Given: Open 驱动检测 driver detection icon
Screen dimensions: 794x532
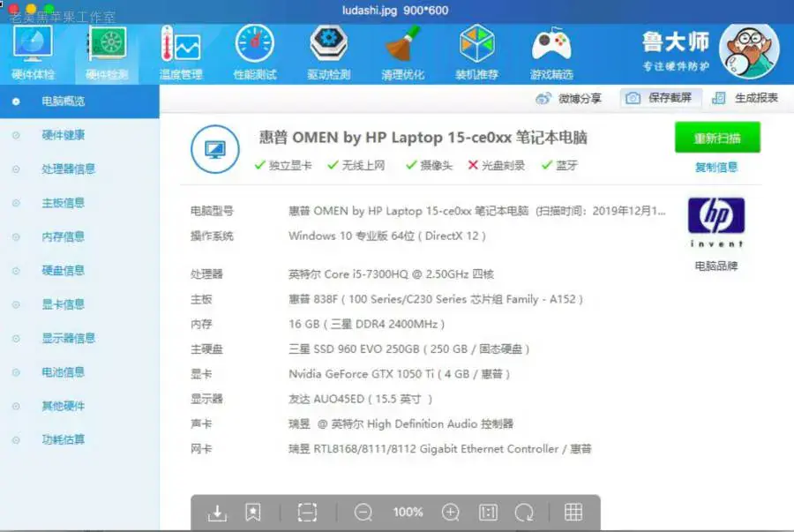Looking at the screenshot, I should pos(329,53).
